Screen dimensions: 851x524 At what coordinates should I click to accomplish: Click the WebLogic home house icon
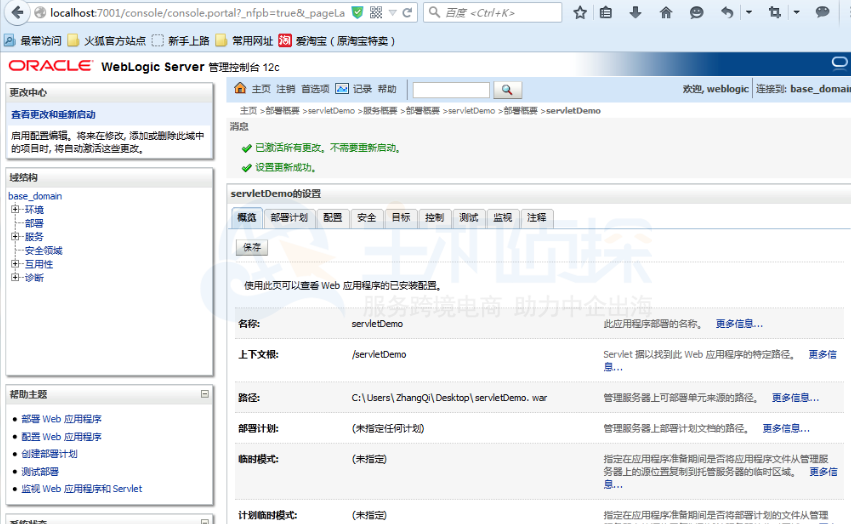coord(240,88)
